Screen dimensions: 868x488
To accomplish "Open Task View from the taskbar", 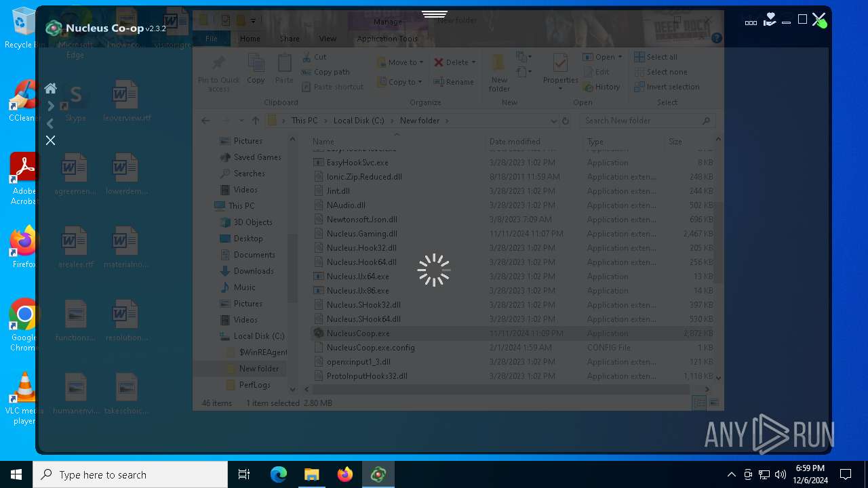I will (244, 474).
